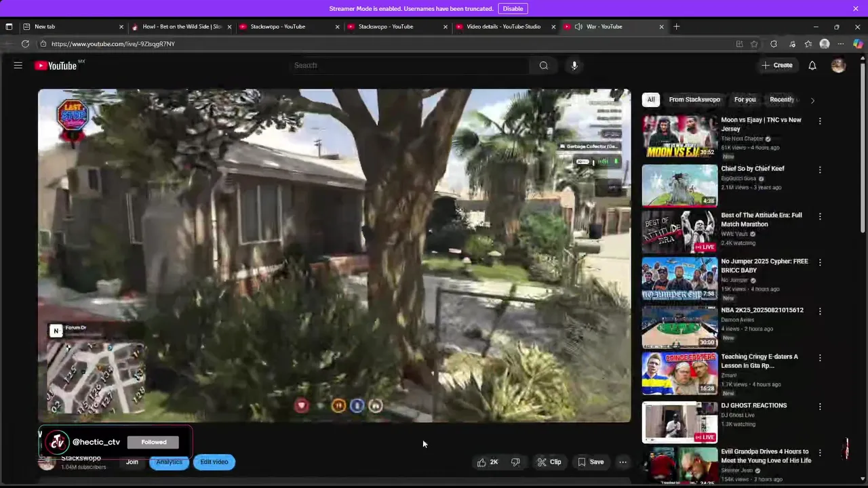The height and width of the screenshot is (488, 868).
Task: Open more actions ellipsis under video
Action: click(623, 462)
